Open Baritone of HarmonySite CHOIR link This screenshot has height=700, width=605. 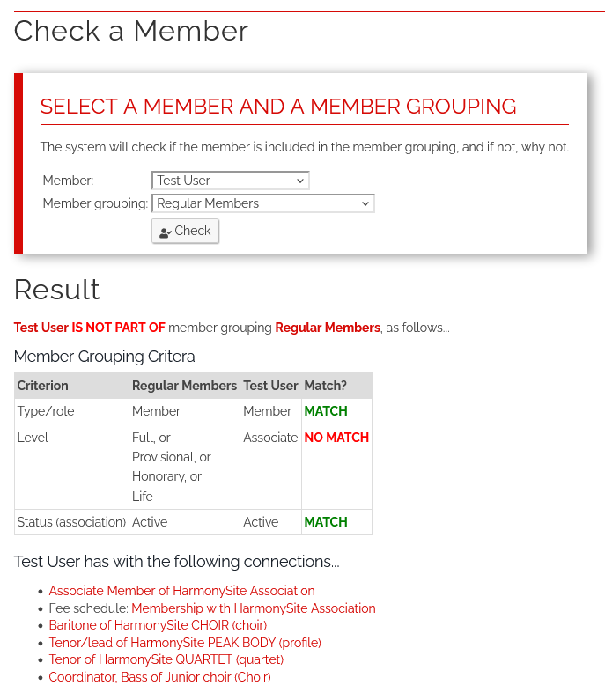point(158,625)
